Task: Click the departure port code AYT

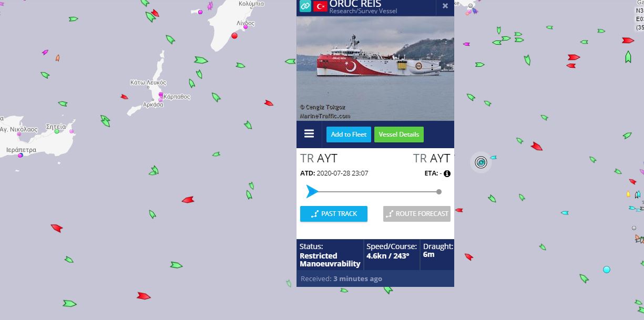Action: coord(327,158)
